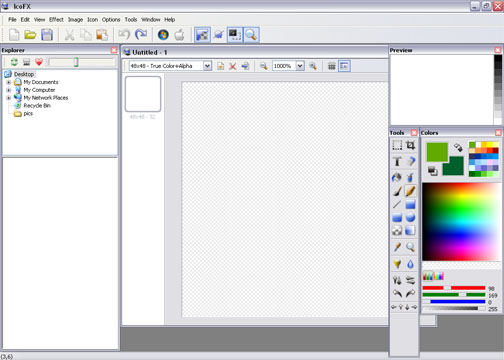The image size is (504, 360).
Task: Select the Eraser tool
Action: click(x=410, y=161)
